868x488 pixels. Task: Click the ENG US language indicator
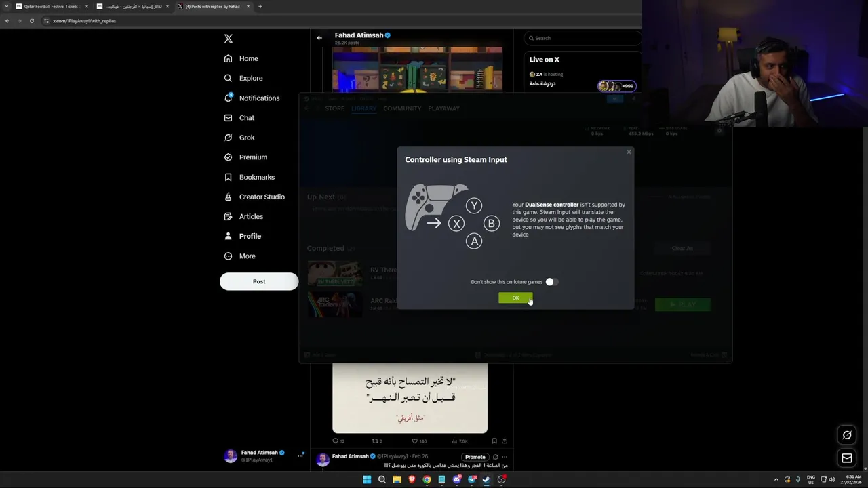(x=811, y=480)
